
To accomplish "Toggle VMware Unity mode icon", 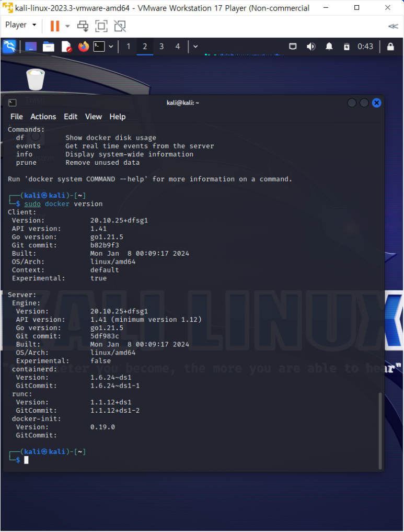I will click(x=120, y=26).
